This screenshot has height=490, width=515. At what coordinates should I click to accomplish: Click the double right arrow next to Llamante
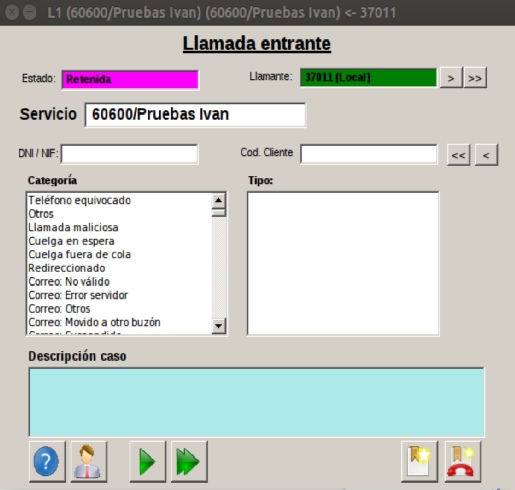475,78
